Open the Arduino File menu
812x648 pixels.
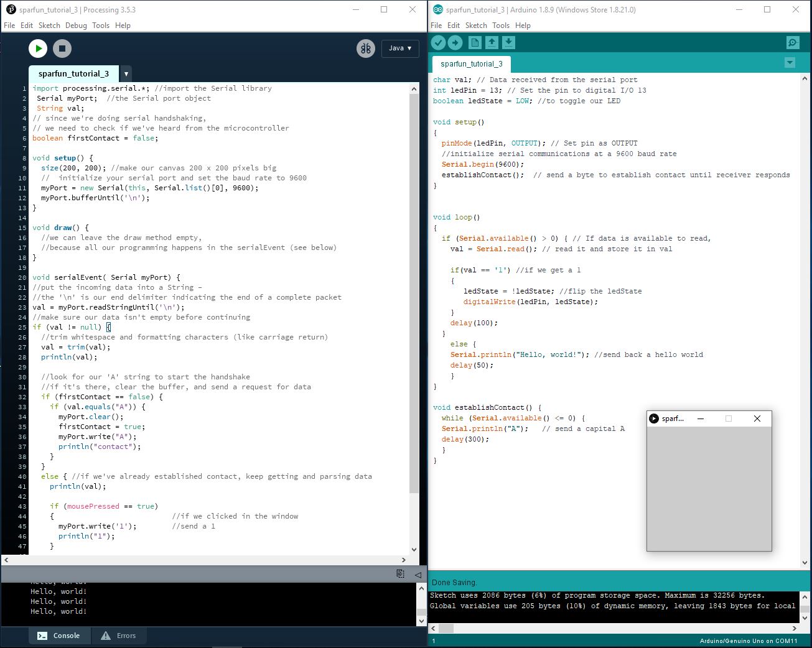coord(436,25)
